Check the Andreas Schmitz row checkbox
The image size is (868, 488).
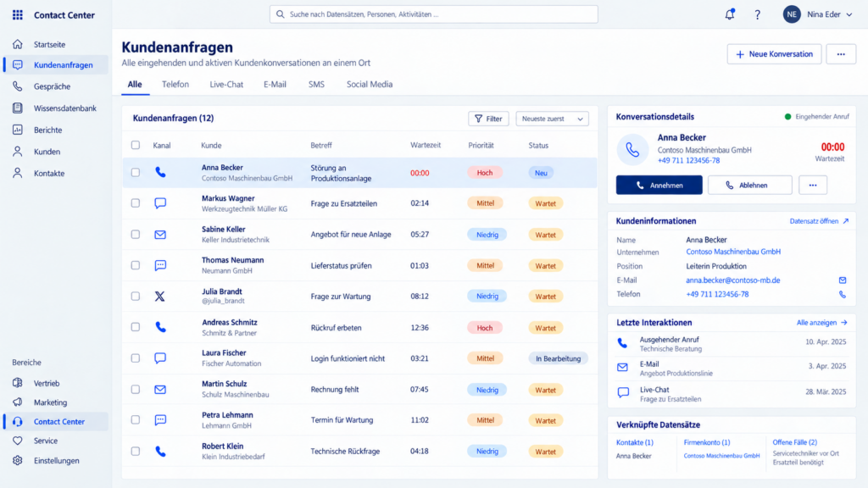click(x=135, y=327)
